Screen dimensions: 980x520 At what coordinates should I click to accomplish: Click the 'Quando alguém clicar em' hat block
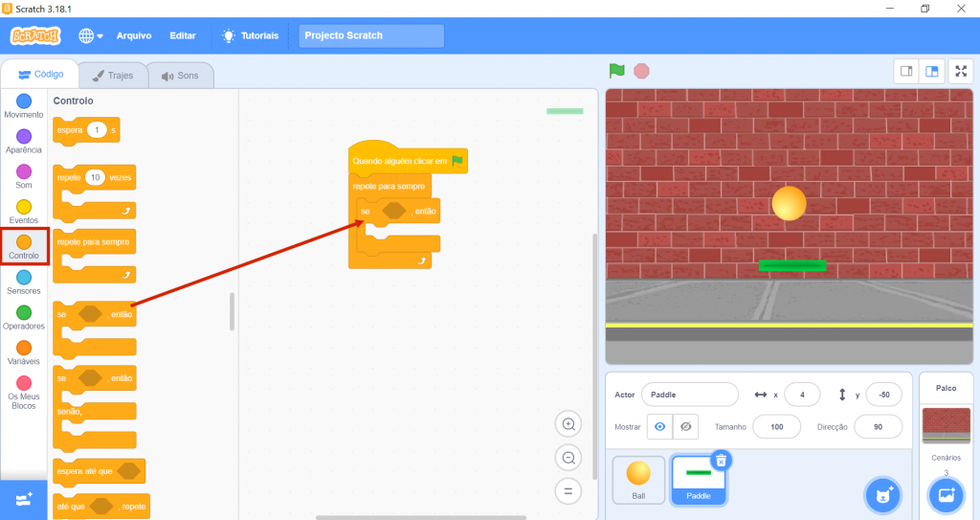408,158
